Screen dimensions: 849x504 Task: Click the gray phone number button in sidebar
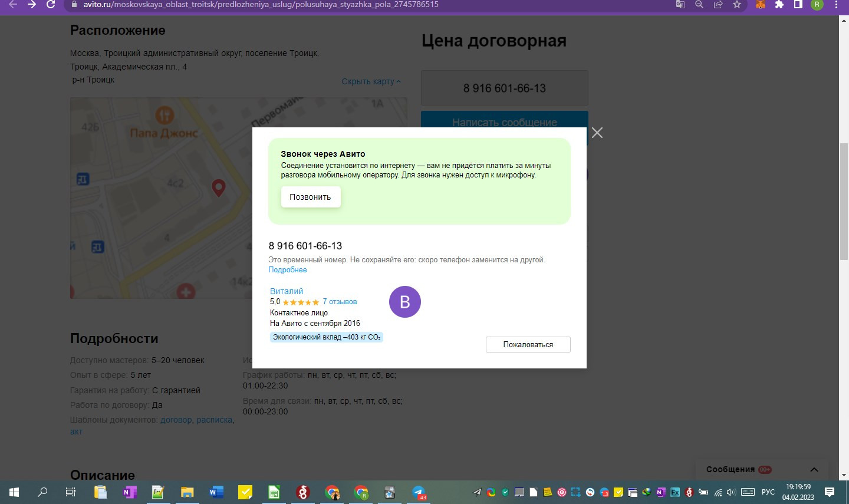point(505,88)
